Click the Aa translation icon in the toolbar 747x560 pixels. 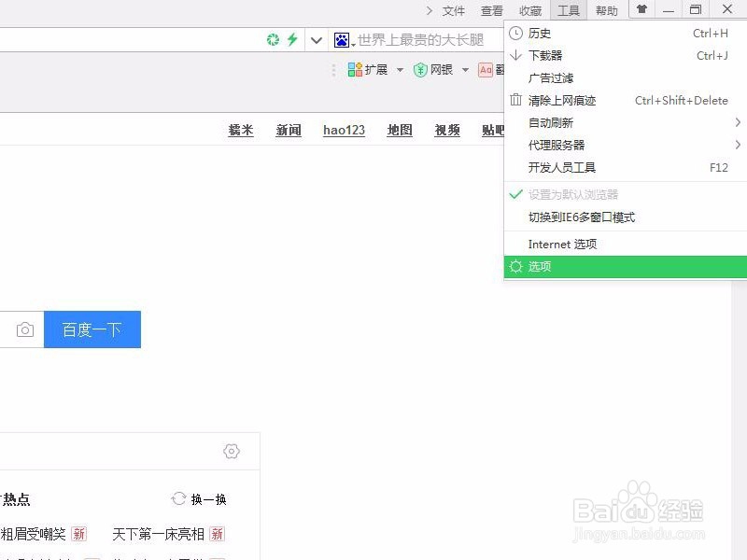486,69
